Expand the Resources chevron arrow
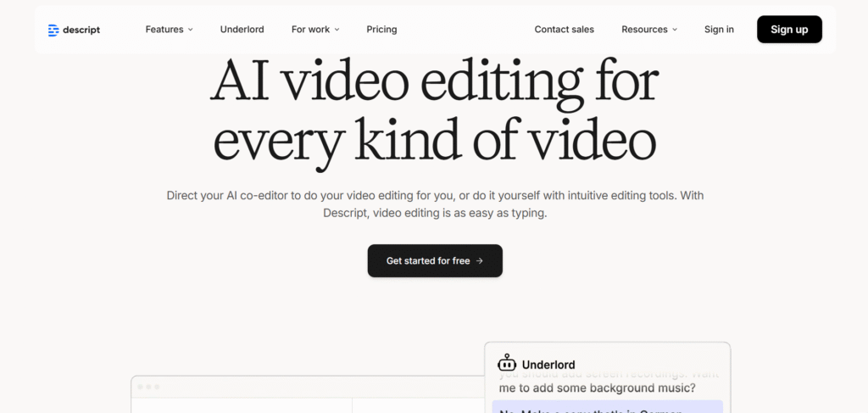 pyautogui.click(x=675, y=30)
